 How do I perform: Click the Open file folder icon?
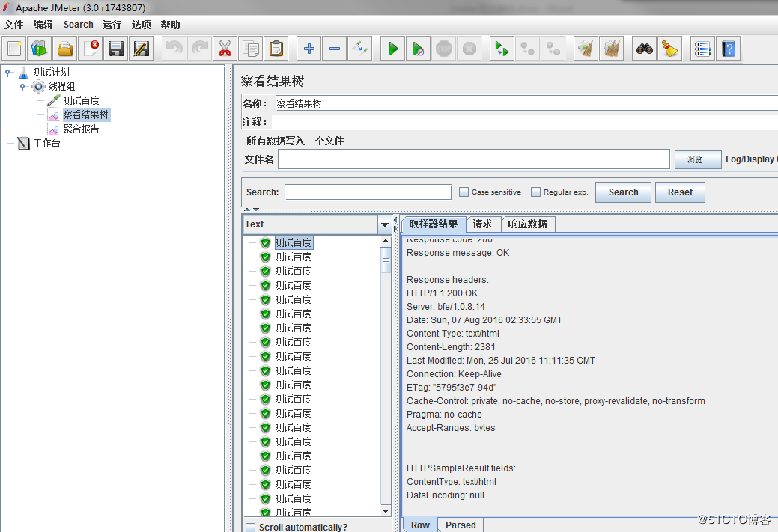[x=65, y=49]
